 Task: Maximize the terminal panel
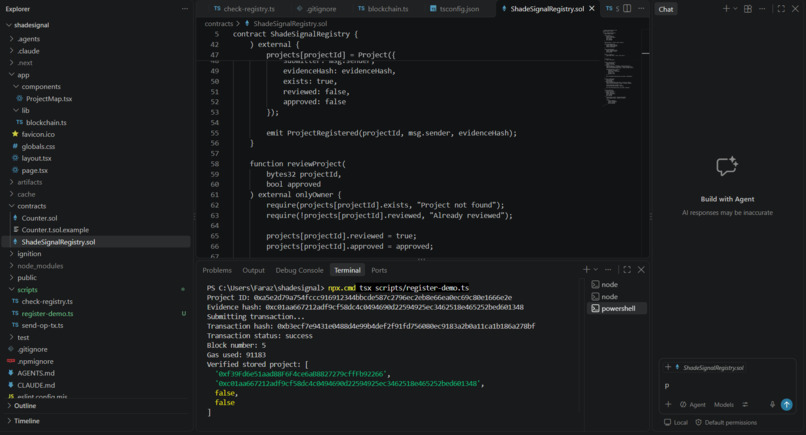coord(627,269)
